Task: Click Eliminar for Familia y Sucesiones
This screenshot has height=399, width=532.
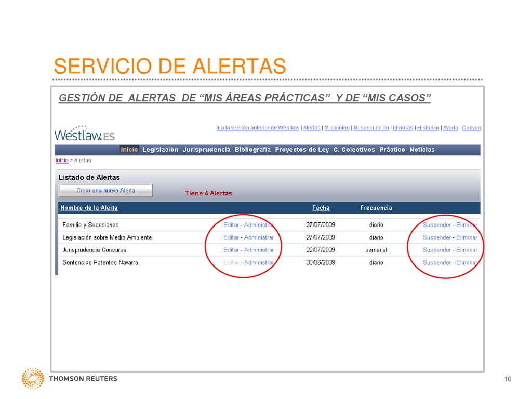Action: point(467,225)
